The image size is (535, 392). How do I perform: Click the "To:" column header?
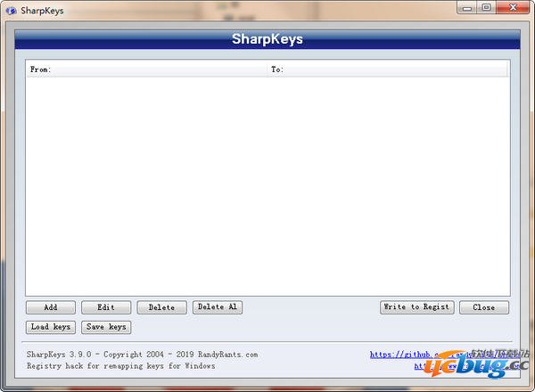[x=277, y=69]
